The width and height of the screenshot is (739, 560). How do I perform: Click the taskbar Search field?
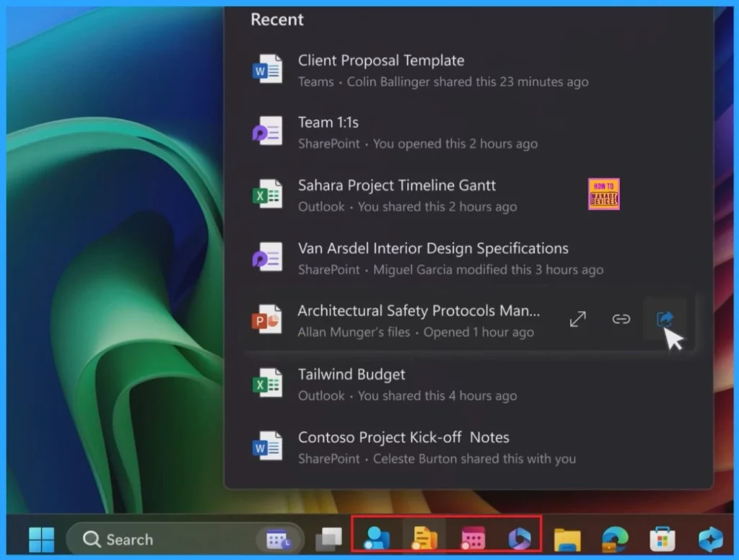[x=185, y=539]
